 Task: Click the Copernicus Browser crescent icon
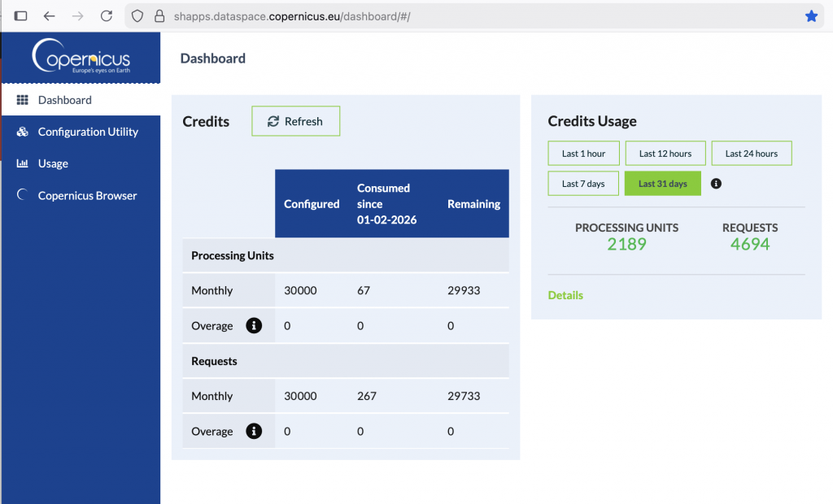tap(22, 195)
